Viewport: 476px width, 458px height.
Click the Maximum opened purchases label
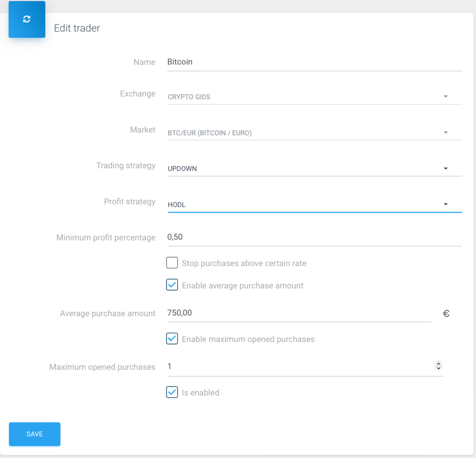102,367
